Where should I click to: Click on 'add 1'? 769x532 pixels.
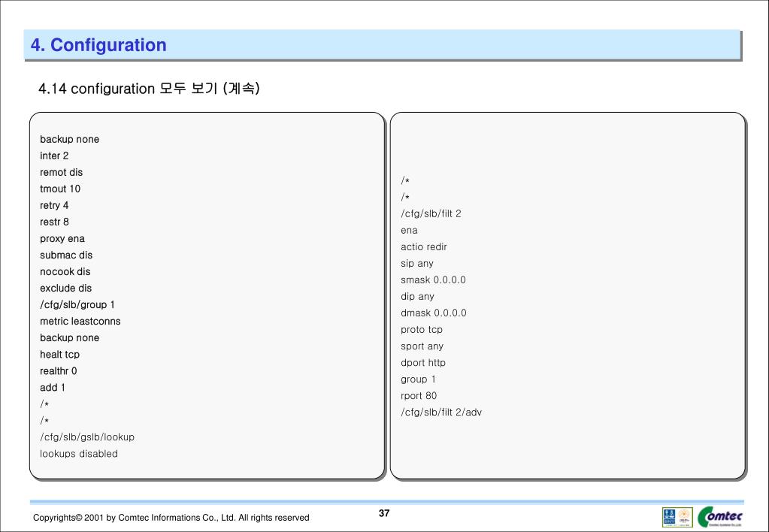pos(53,388)
